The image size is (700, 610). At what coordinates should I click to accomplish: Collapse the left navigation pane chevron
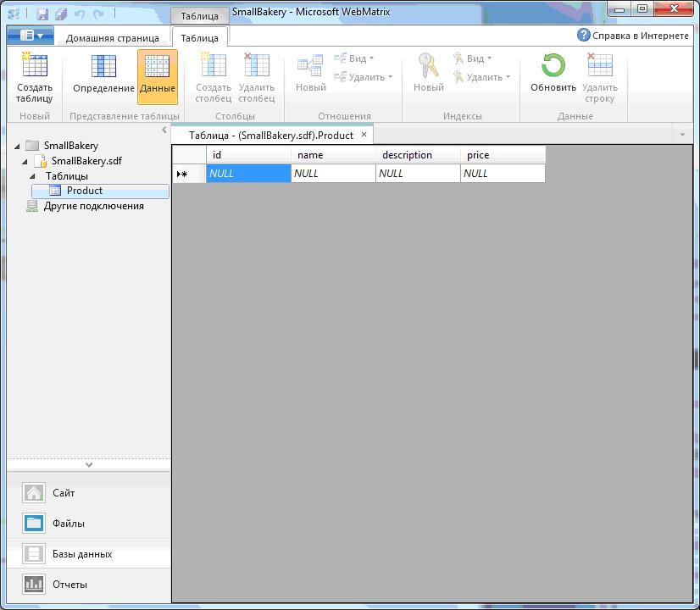click(x=164, y=130)
